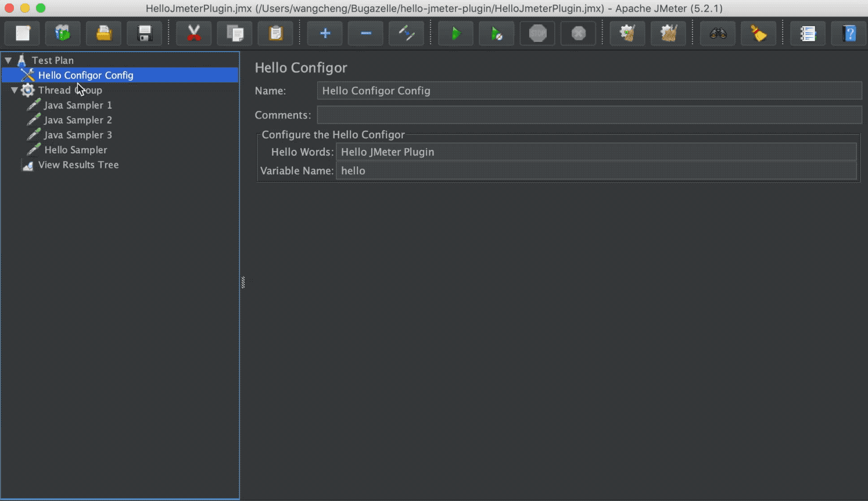Open Function Helper dialog icon
The image size is (868, 501).
(x=808, y=33)
